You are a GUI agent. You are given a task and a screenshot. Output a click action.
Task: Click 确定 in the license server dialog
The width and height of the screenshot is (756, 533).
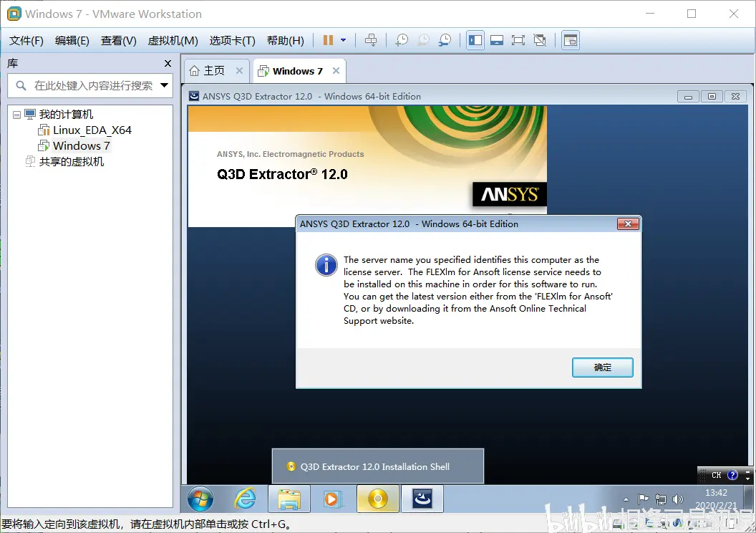(602, 368)
